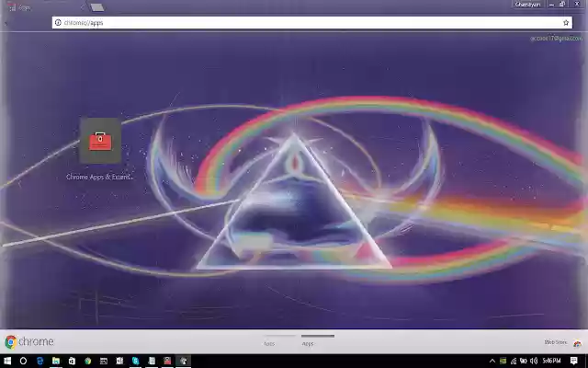Open network status icon in system tray
588x368 pixels.
click(x=514, y=362)
